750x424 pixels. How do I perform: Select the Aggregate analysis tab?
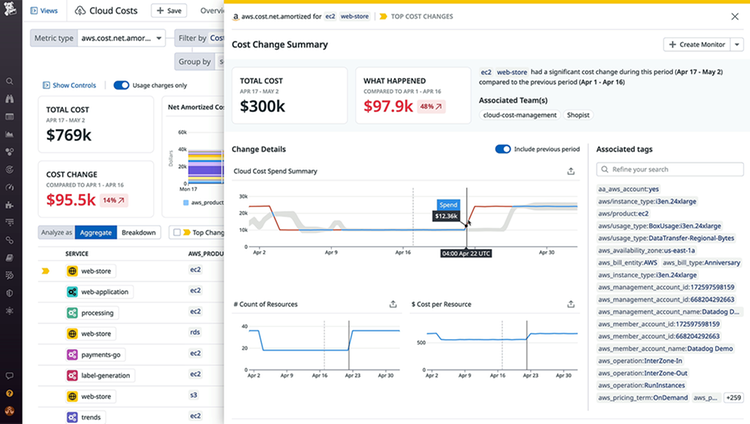(x=96, y=233)
